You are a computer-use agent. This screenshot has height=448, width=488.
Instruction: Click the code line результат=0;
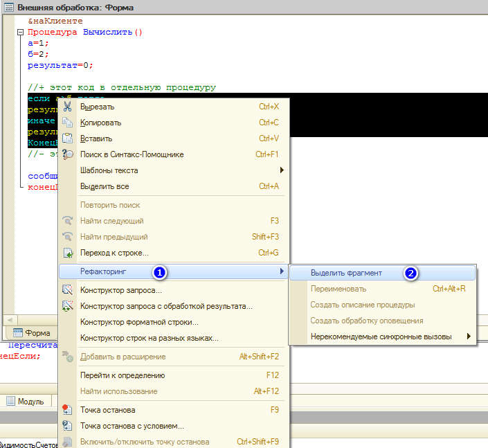pyautogui.click(x=60, y=65)
